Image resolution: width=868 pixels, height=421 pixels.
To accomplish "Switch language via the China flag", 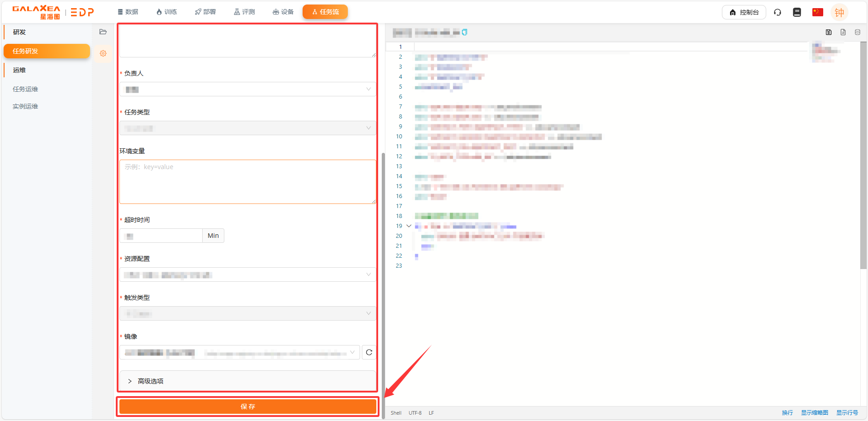I will tap(817, 12).
